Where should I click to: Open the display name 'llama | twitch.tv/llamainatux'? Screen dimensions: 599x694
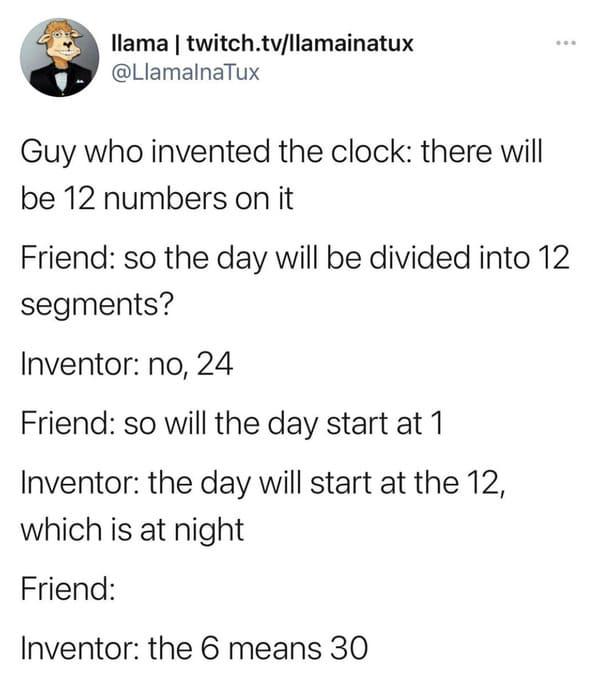click(x=263, y=43)
